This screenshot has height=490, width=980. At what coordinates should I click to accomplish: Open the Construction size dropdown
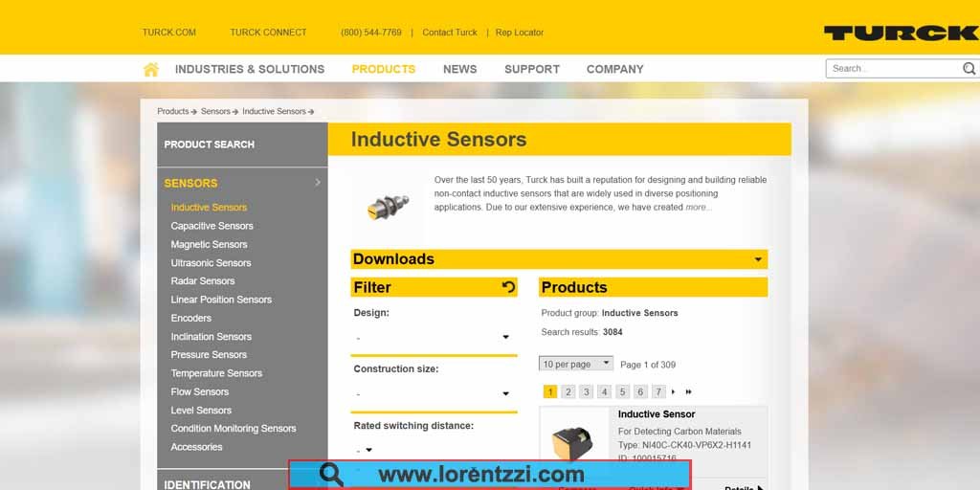click(434, 393)
